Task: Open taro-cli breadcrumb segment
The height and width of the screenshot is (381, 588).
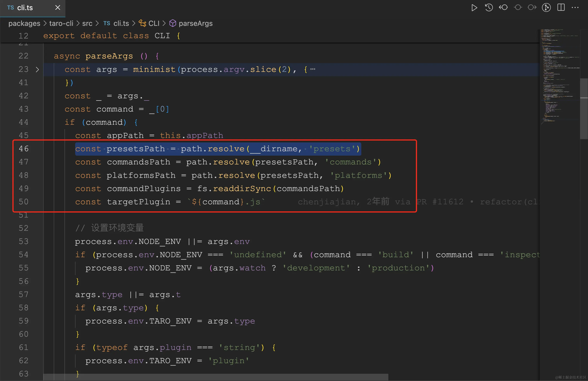Action: tap(61, 24)
